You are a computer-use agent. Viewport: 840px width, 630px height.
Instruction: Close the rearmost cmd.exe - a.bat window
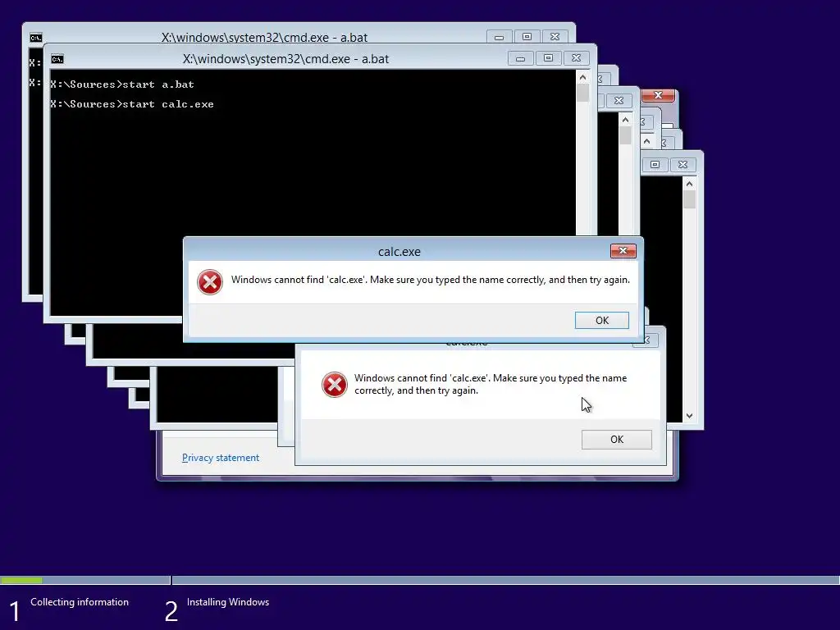(x=555, y=37)
